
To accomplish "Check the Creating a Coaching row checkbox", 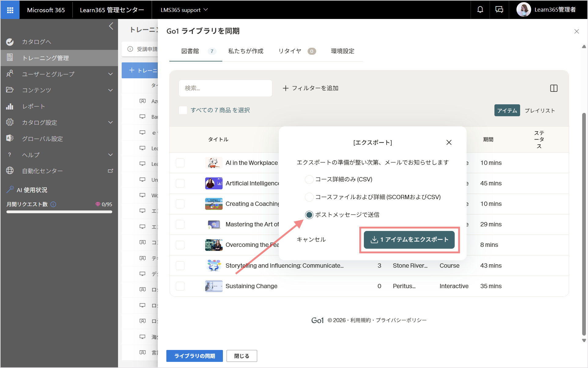I will coord(180,204).
